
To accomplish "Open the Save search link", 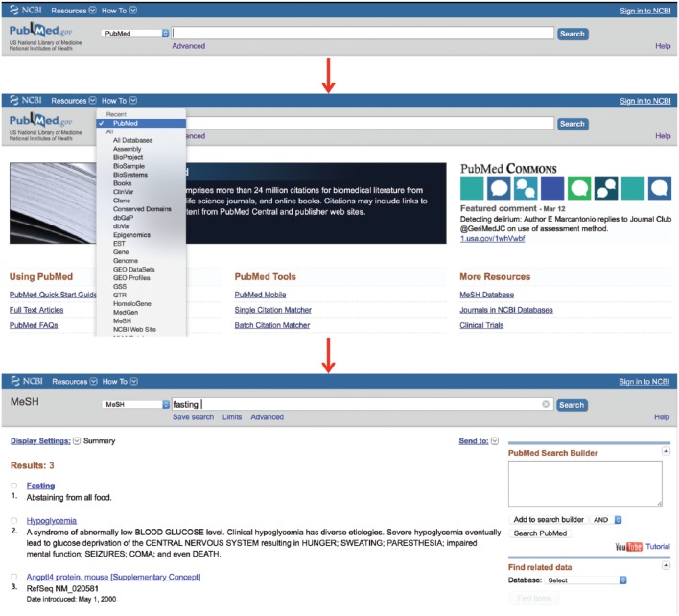I will 193,417.
